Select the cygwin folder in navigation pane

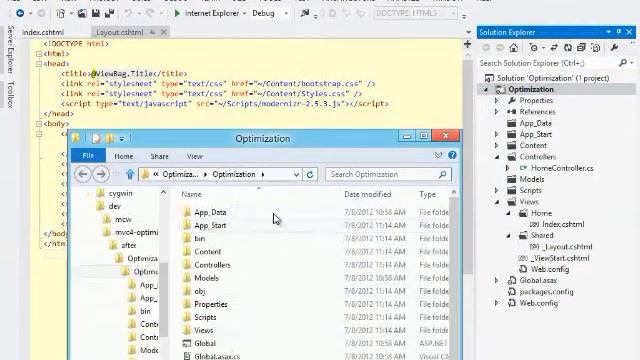pos(120,193)
